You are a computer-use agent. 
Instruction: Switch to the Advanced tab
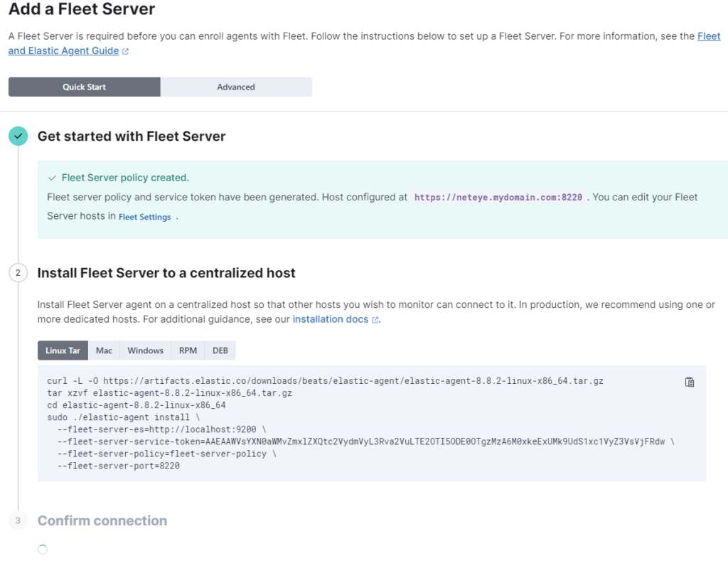(x=236, y=87)
